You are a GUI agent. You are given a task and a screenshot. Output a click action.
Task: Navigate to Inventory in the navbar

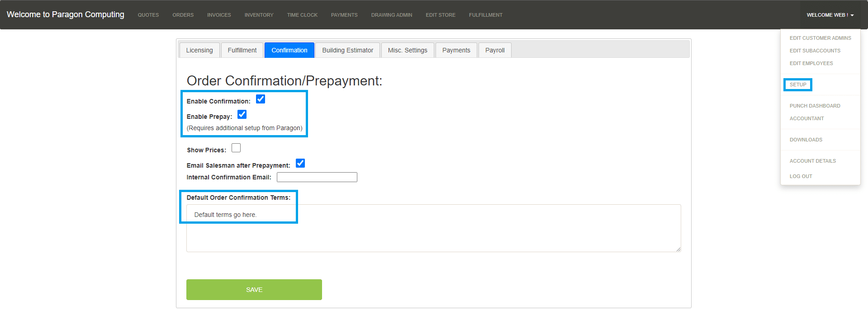[x=259, y=15]
